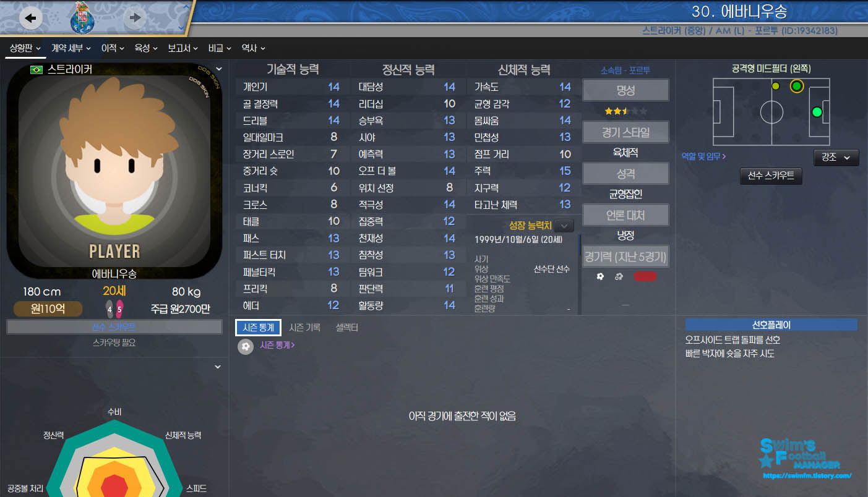
Task: Click the Brazil flag next to 스트라이커
Action: (37, 70)
